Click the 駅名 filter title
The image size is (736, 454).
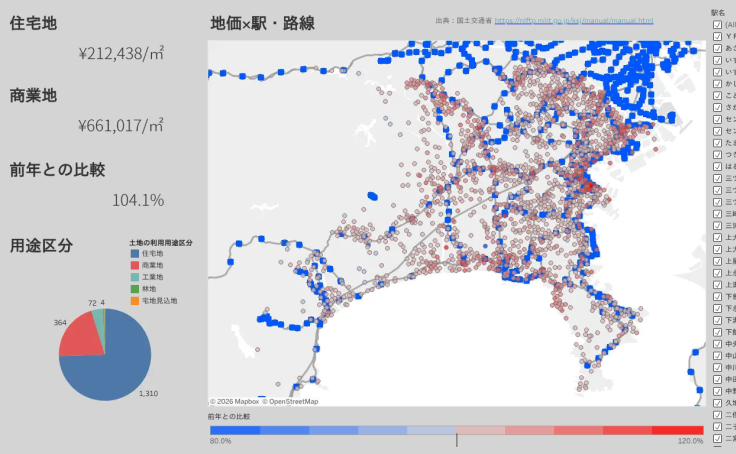[718, 13]
